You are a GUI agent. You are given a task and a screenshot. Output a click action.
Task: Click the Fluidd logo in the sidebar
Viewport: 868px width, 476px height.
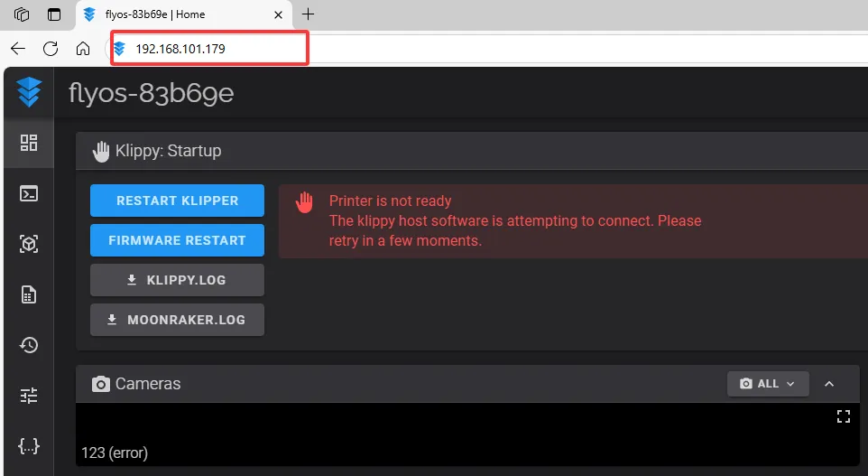(x=29, y=92)
